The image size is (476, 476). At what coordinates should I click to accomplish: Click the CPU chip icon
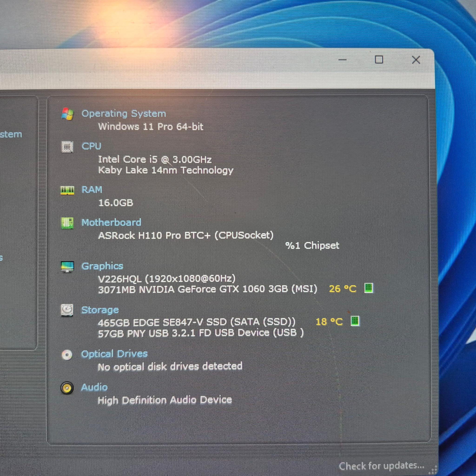click(67, 147)
